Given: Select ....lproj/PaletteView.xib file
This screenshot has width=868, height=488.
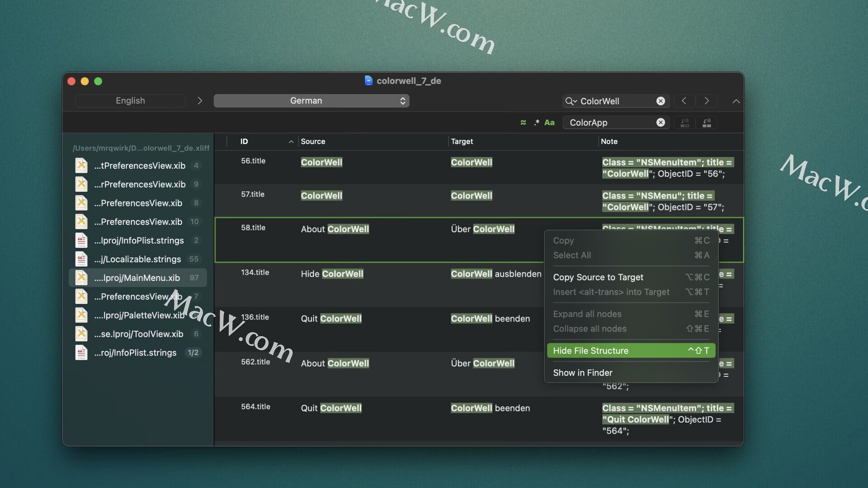Looking at the screenshot, I should tap(138, 315).
